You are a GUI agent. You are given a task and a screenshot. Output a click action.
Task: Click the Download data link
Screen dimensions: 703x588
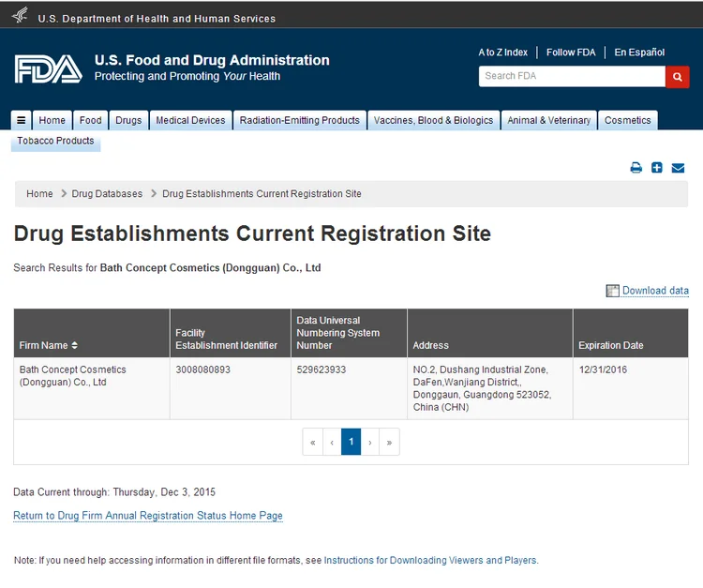pos(655,291)
